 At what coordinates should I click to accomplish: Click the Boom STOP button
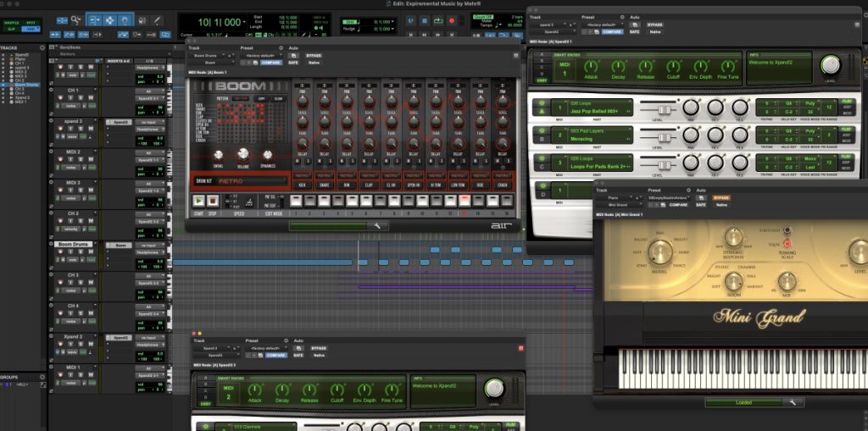213,202
